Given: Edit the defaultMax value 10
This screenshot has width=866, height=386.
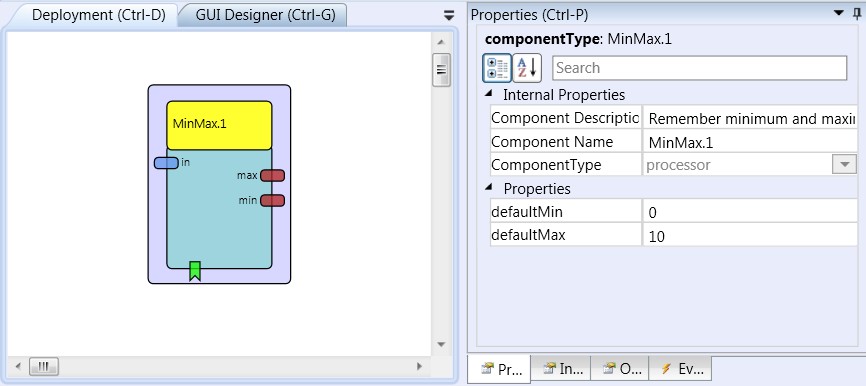Looking at the screenshot, I should 750,236.
